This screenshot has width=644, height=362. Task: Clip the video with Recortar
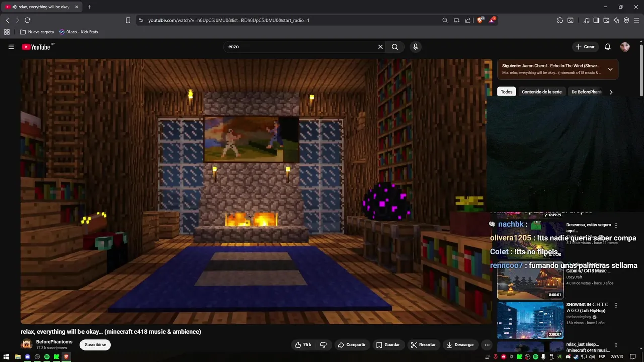[423, 345]
